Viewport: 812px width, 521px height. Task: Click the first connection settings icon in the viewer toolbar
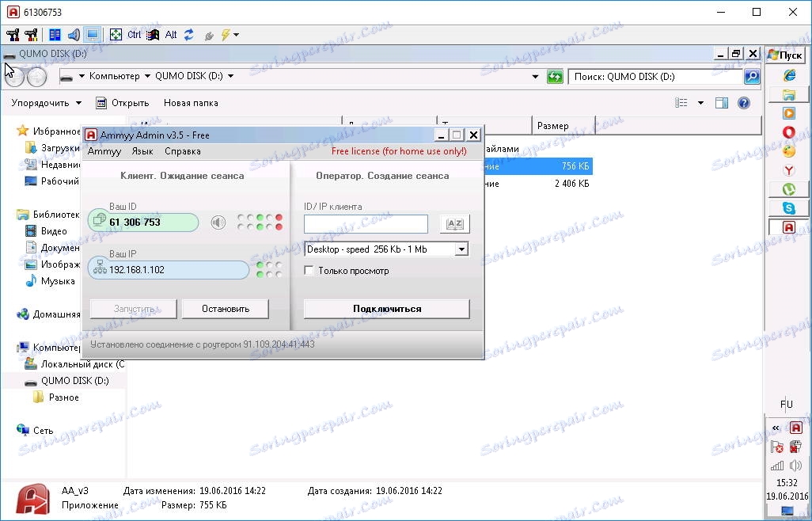click(x=13, y=35)
